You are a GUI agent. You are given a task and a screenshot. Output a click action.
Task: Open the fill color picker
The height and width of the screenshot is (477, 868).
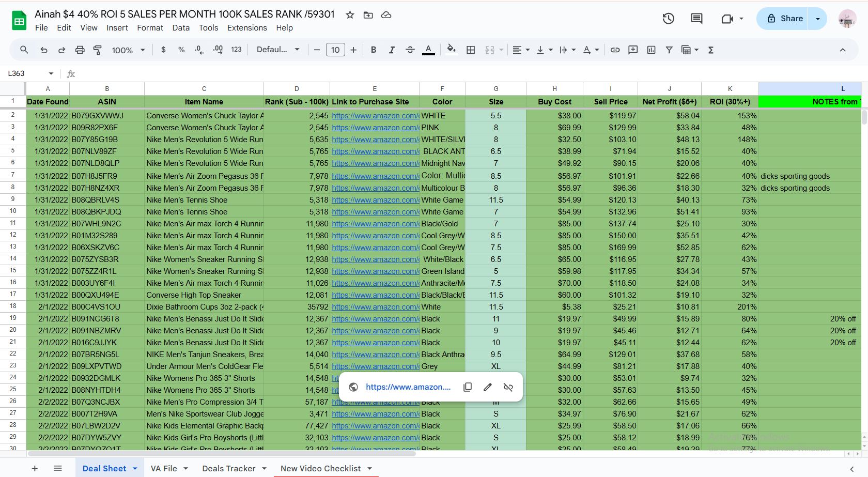coord(451,50)
